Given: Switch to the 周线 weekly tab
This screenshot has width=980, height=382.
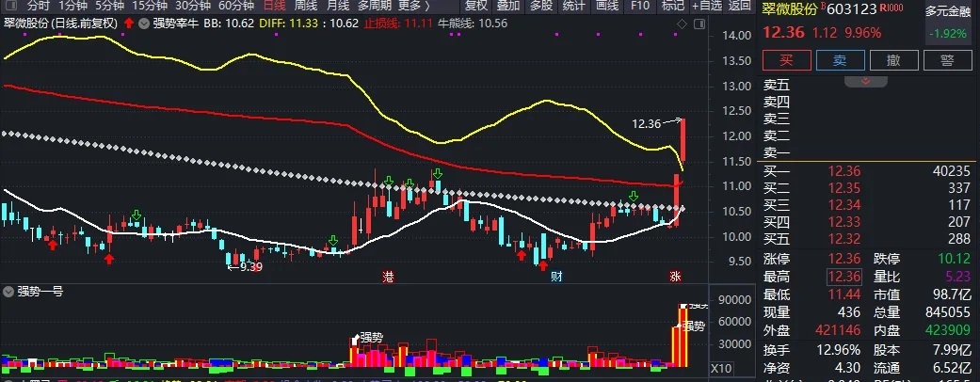Looking at the screenshot, I should (x=306, y=6).
